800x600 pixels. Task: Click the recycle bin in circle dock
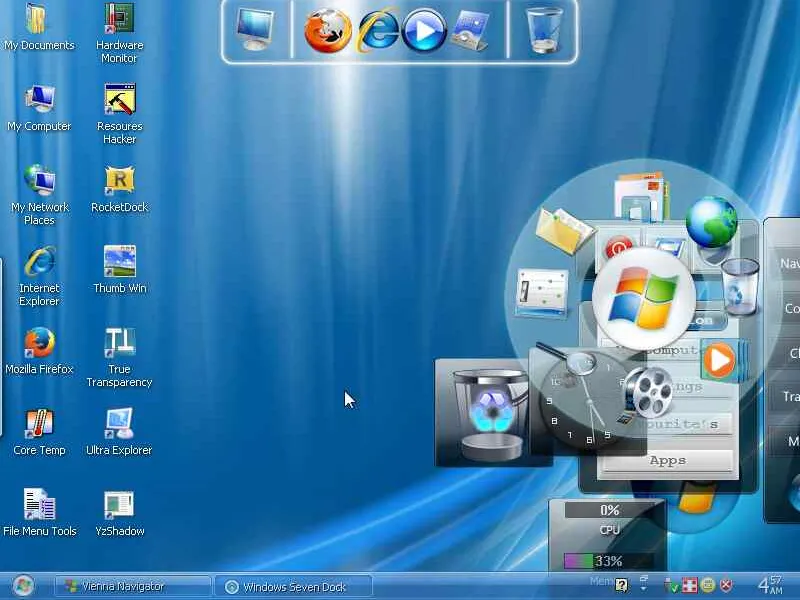point(739,286)
